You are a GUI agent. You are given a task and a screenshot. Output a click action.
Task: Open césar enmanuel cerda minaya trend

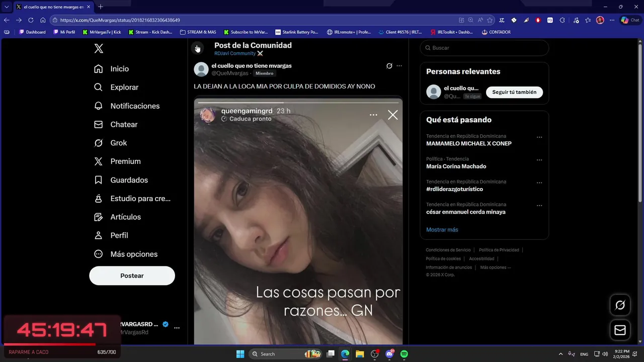coord(466,212)
